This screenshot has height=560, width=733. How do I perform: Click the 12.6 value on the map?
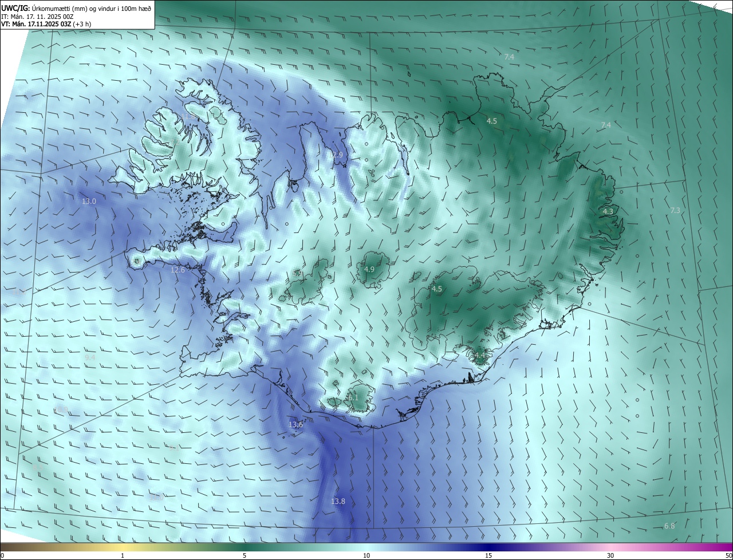tap(178, 270)
